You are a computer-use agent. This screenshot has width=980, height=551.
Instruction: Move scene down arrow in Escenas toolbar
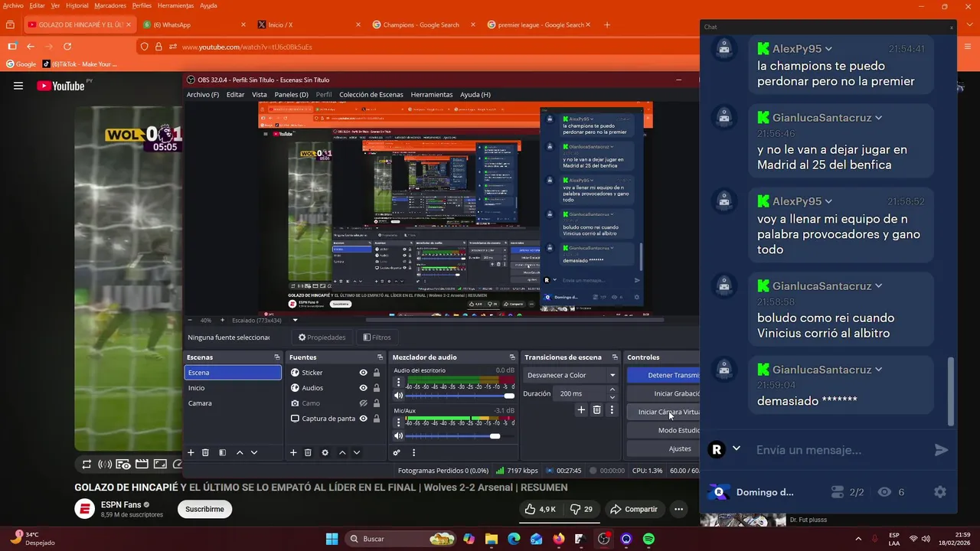click(254, 452)
